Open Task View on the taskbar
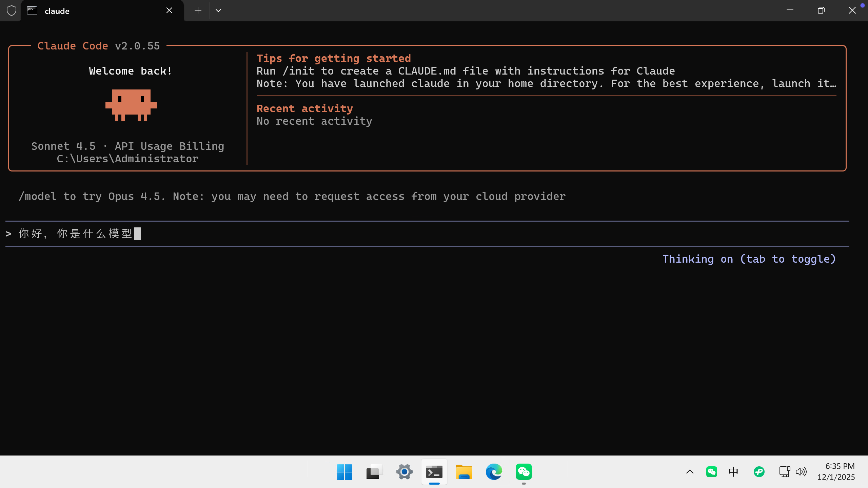Image resolution: width=868 pixels, height=488 pixels. [x=374, y=472]
